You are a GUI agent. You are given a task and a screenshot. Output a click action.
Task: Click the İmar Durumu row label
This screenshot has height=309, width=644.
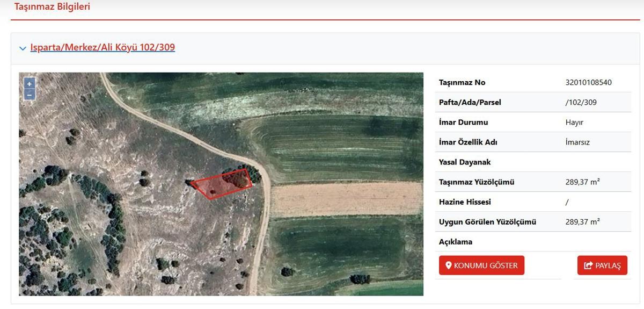click(x=463, y=122)
